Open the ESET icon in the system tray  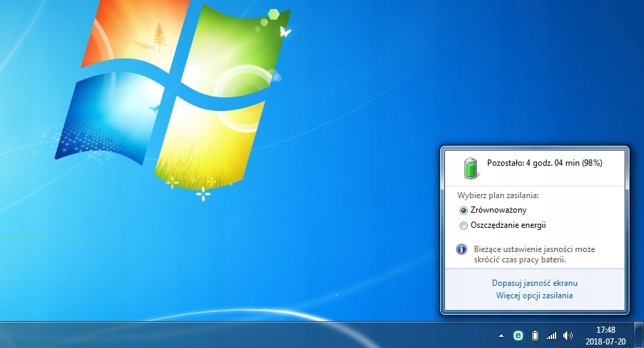[518, 336]
